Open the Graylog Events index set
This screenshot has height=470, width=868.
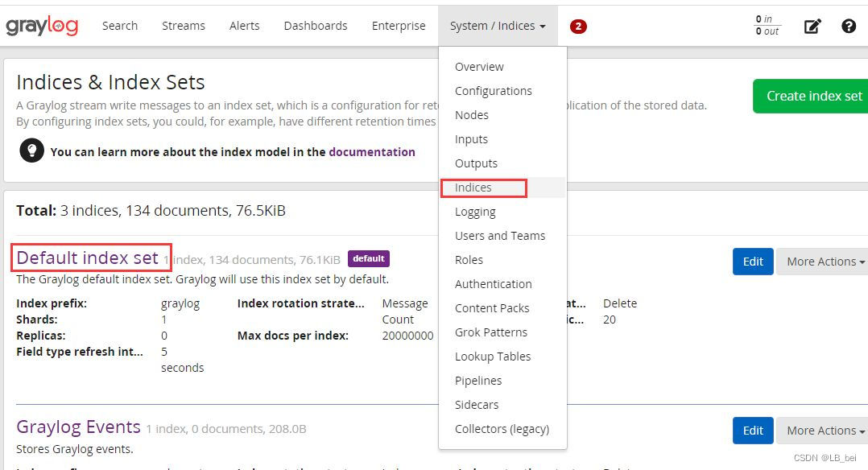pyautogui.click(x=79, y=427)
